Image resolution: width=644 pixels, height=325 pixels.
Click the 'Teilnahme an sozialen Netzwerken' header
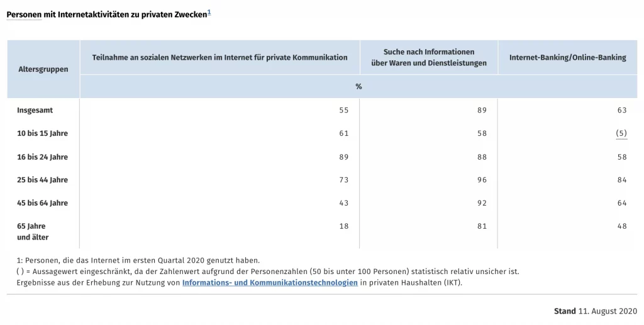click(x=219, y=57)
